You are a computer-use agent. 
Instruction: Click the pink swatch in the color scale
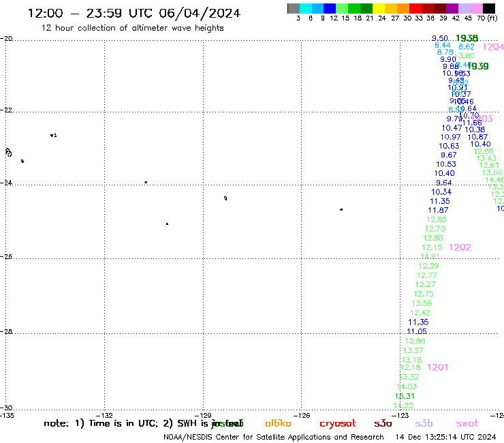coord(477,8)
